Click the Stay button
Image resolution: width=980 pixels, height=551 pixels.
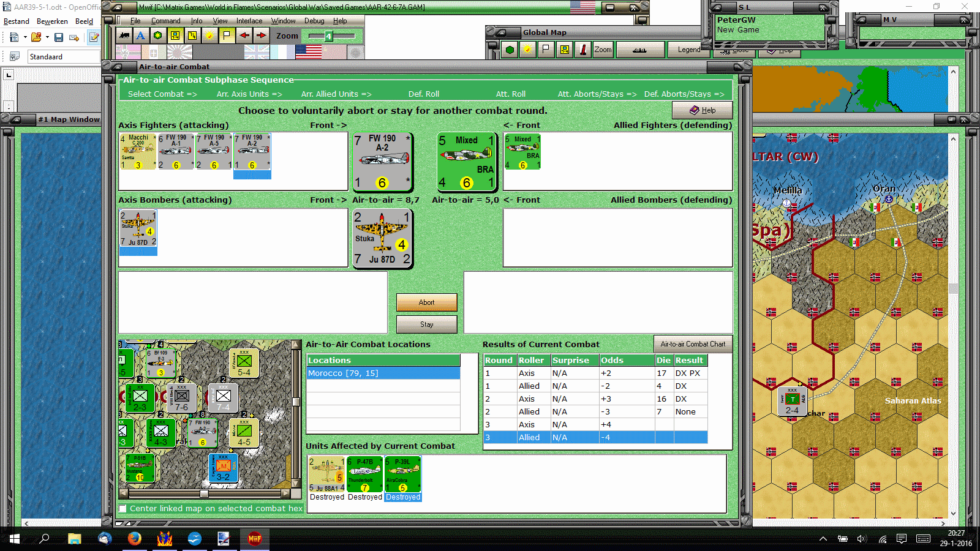coord(427,324)
